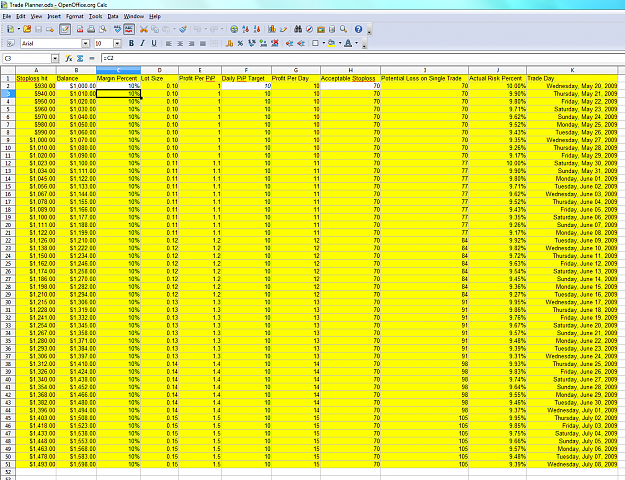Viewport: 625px width, 480px height.
Task: Click Delete Decimal Place icon
Action: (274, 43)
